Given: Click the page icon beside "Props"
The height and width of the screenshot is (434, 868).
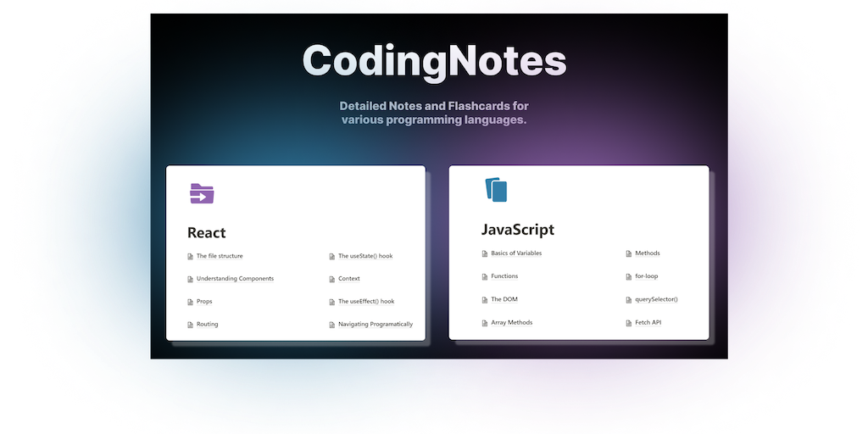Looking at the screenshot, I should (191, 302).
